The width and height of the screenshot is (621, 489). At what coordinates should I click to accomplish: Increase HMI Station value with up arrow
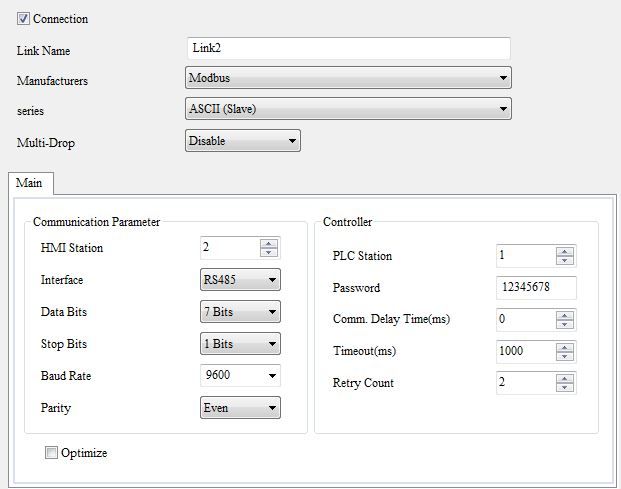click(x=268, y=243)
